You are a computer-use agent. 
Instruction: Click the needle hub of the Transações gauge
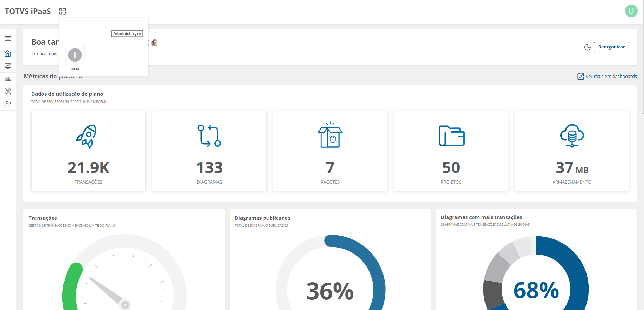(125, 305)
